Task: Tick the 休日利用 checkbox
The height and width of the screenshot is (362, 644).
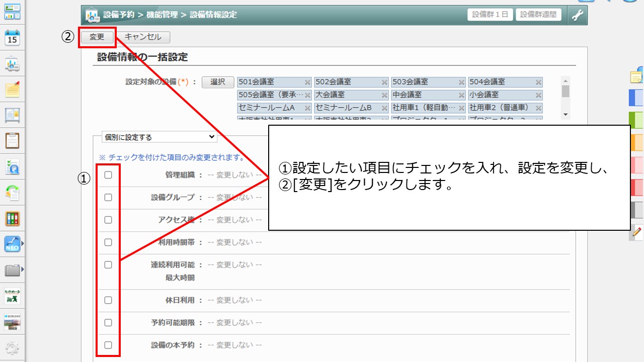Action: [x=108, y=300]
